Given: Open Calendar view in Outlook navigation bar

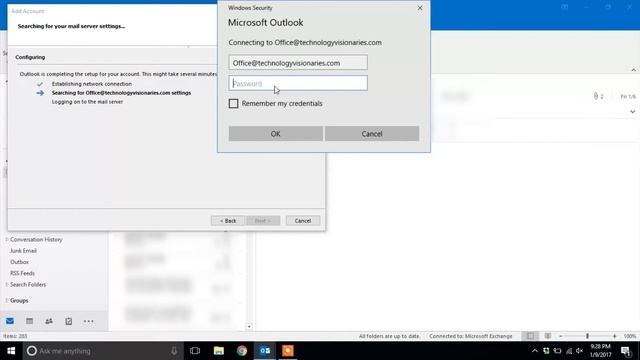Looking at the screenshot, I should pyautogui.click(x=29, y=321).
